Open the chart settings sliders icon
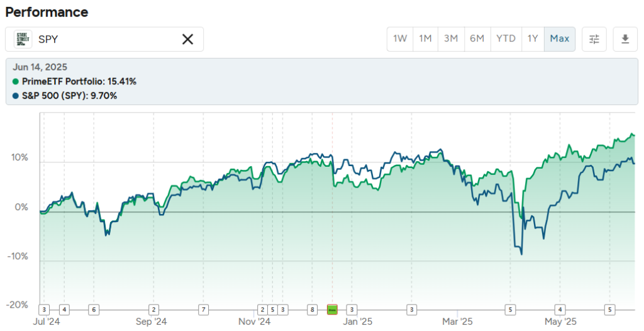The width and height of the screenshot is (644, 331). [594, 39]
